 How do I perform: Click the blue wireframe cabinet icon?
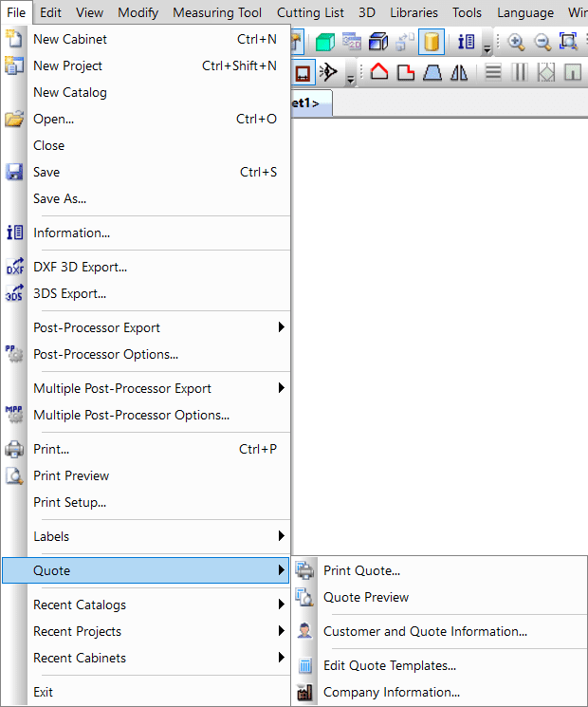point(378,42)
